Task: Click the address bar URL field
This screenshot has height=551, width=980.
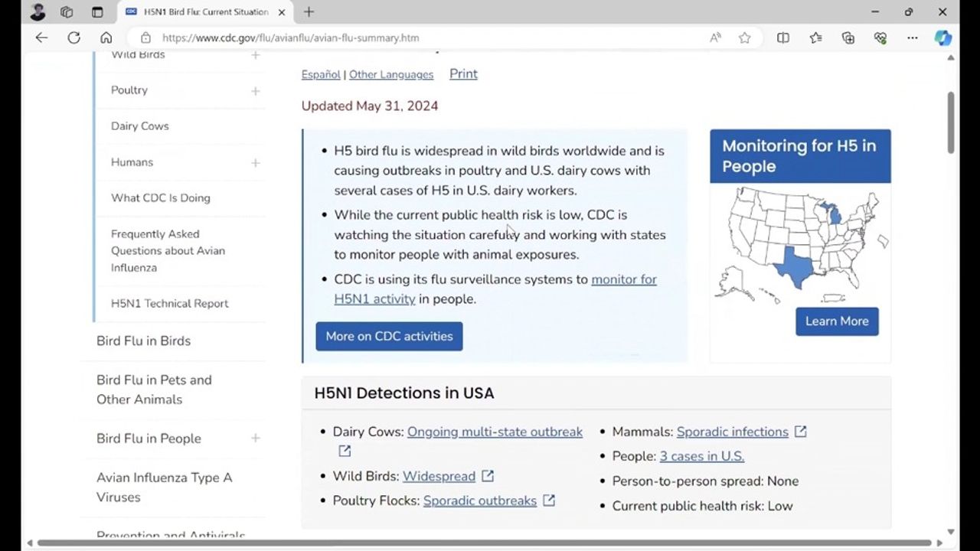Action: click(421, 37)
